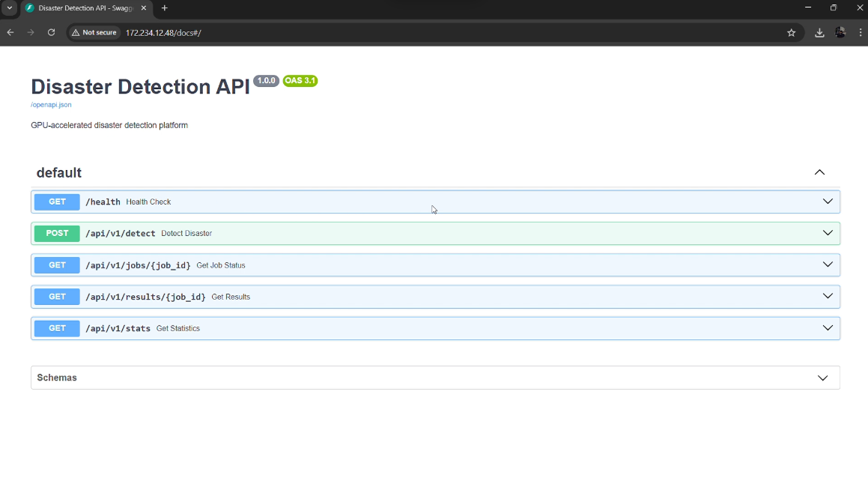
Task: Close the Disaster Detection API tab
Action: pos(144,8)
